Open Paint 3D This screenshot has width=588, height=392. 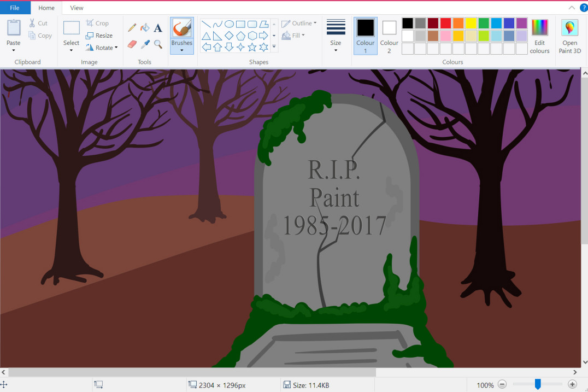coord(569,37)
